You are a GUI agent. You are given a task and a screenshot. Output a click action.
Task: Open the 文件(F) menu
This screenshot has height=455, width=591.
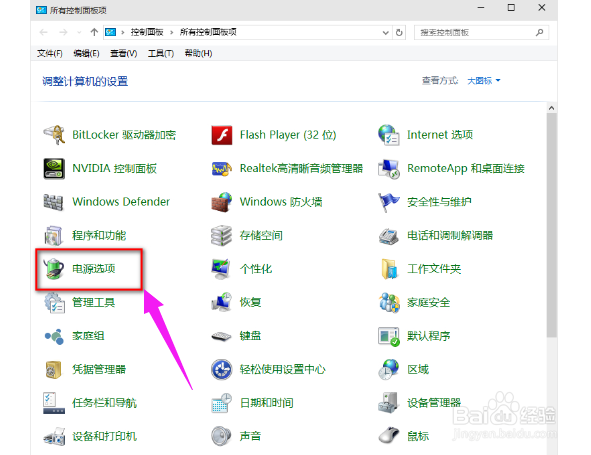(x=50, y=54)
